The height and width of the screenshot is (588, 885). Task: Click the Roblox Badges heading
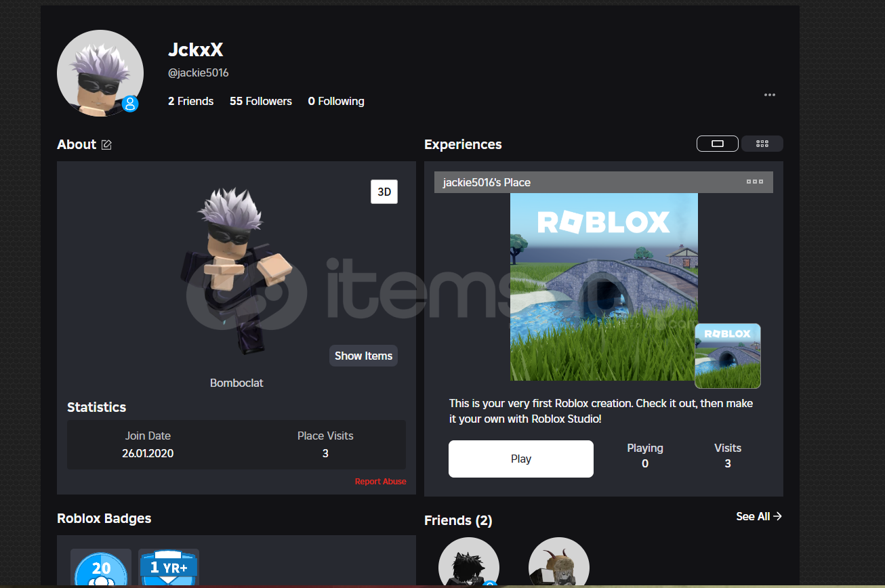(104, 518)
